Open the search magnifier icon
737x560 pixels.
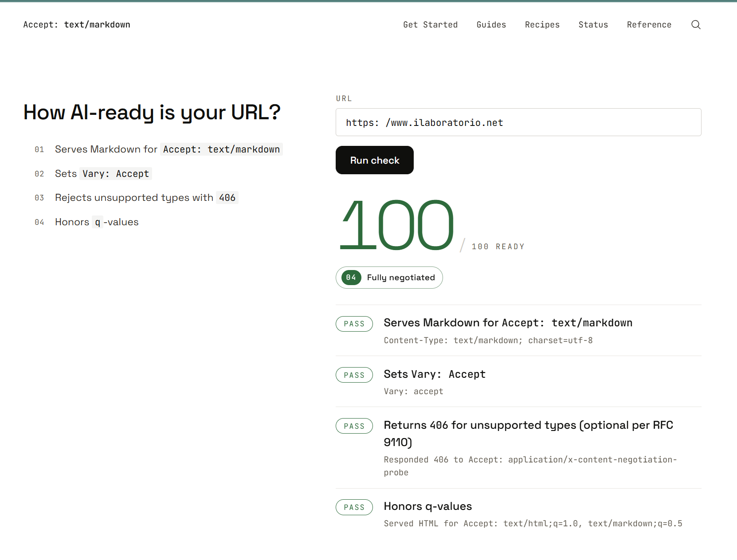[x=696, y=25]
